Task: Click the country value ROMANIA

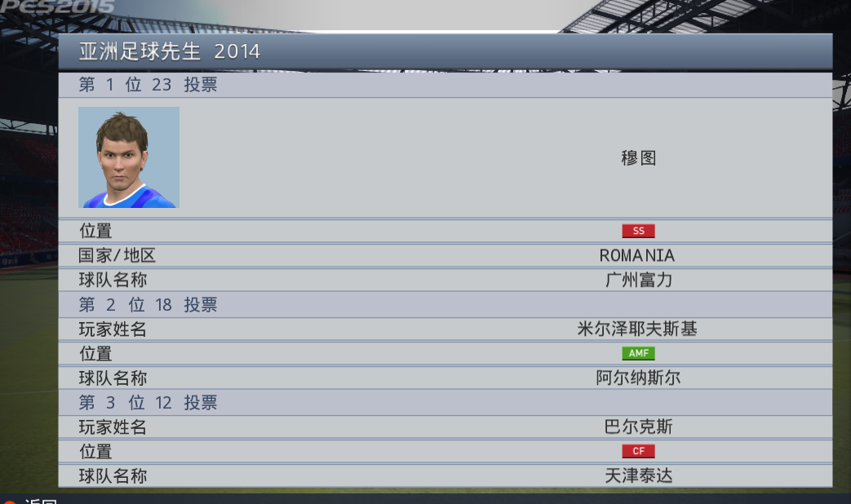Action: tap(637, 255)
